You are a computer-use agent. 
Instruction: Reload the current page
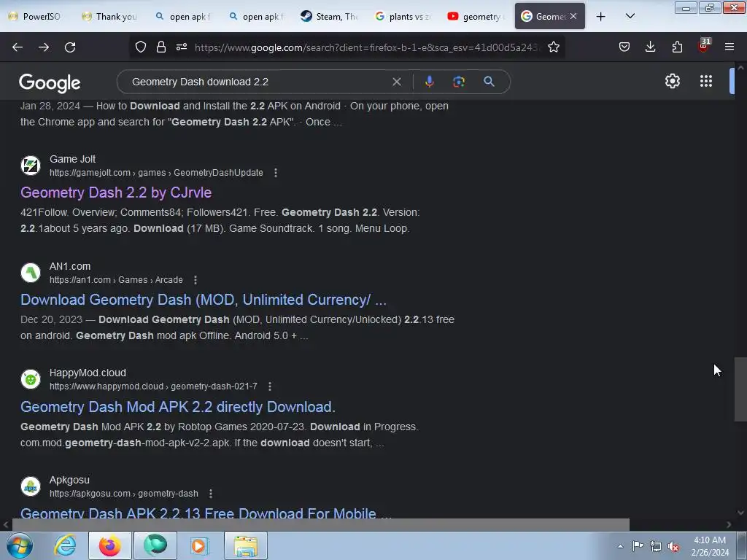click(x=70, y=47)
